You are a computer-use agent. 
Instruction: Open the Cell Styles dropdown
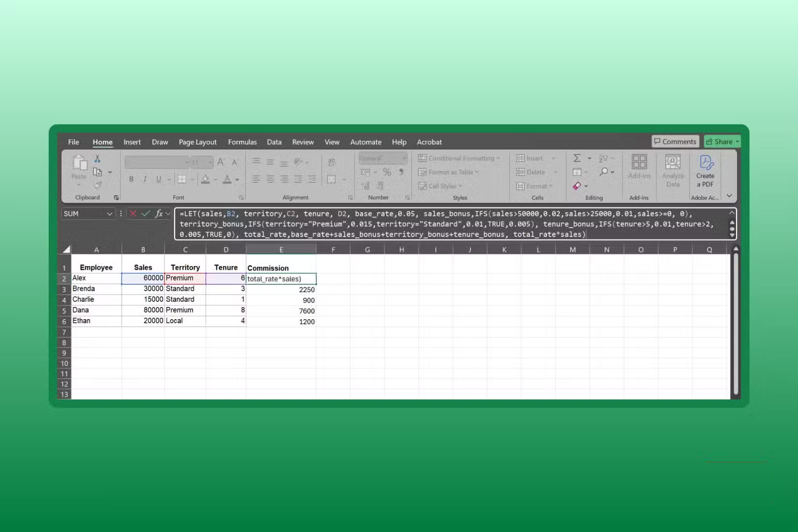[441, 186]
